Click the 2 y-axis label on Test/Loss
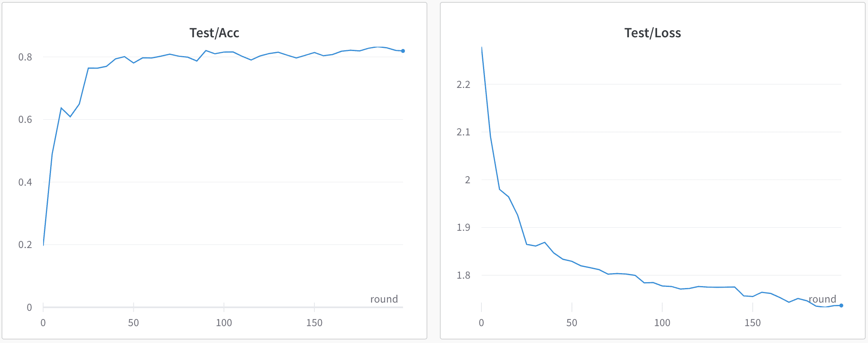 pos(467,180)
